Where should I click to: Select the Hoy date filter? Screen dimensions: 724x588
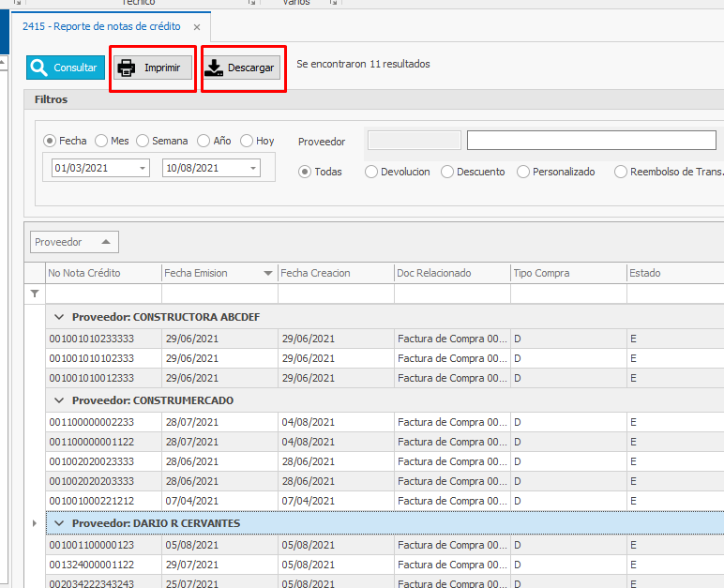(x=247, y=141)
